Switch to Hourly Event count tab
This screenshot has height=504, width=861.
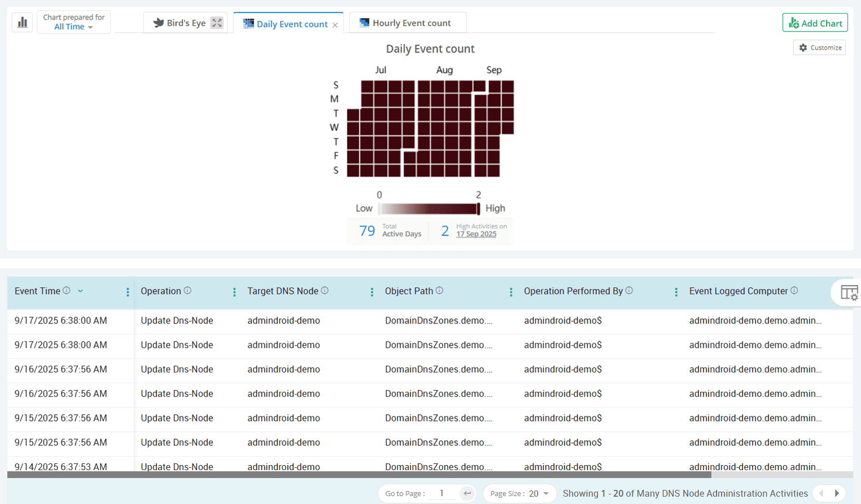(x=407, y=23)
